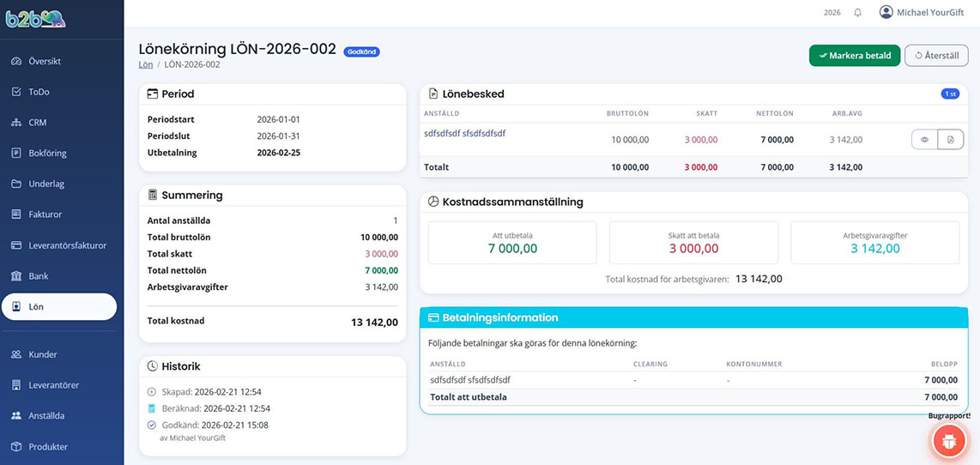980x465 pixels.
Task: Follow the Lön breadcrumb link
Action: [x=145, y=65]
